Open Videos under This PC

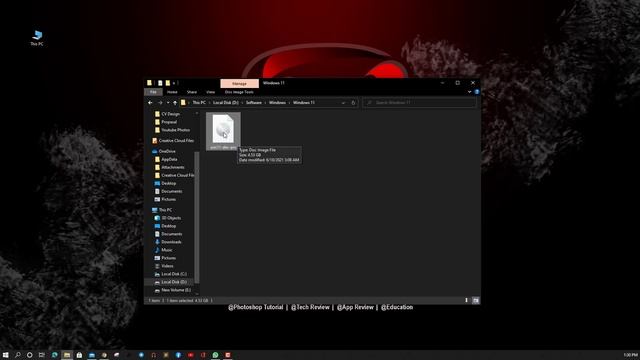pyautogui.click(x=167, y=266)
